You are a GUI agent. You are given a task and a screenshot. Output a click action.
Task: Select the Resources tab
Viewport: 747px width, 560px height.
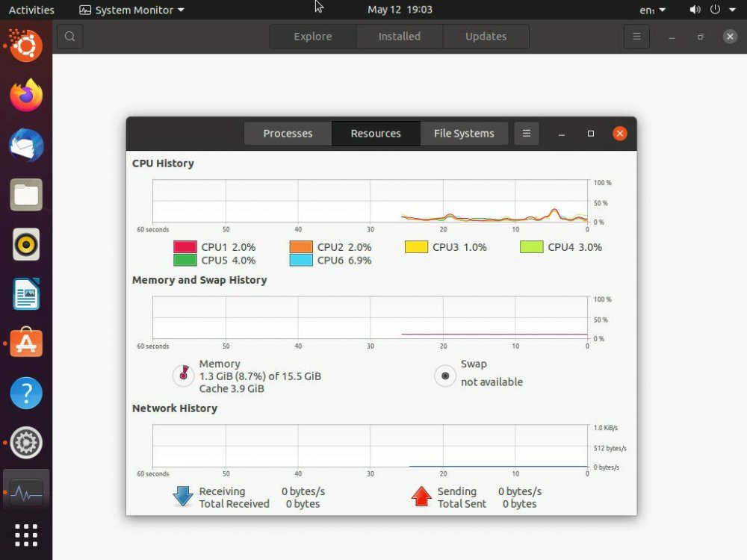(x=376, y=134)
